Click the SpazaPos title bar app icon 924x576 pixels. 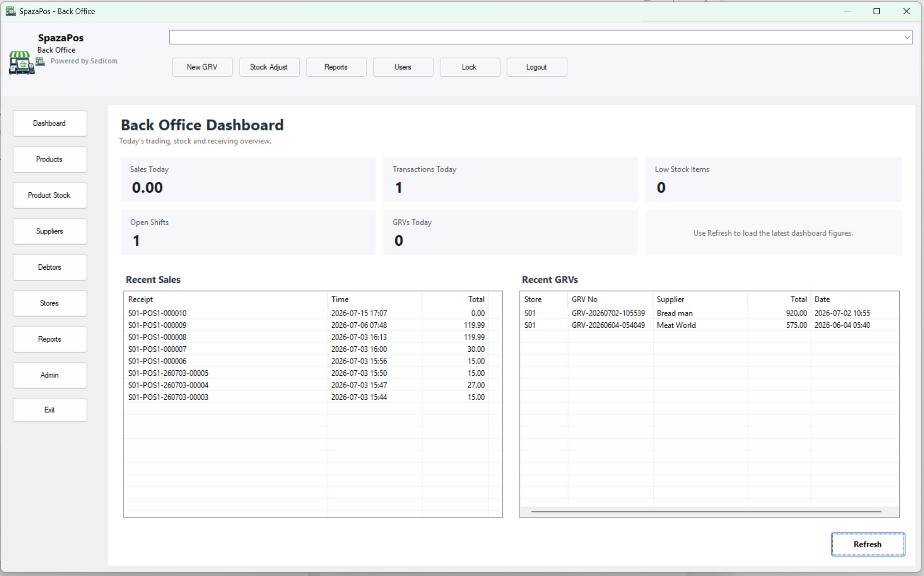tap(11, 11)
